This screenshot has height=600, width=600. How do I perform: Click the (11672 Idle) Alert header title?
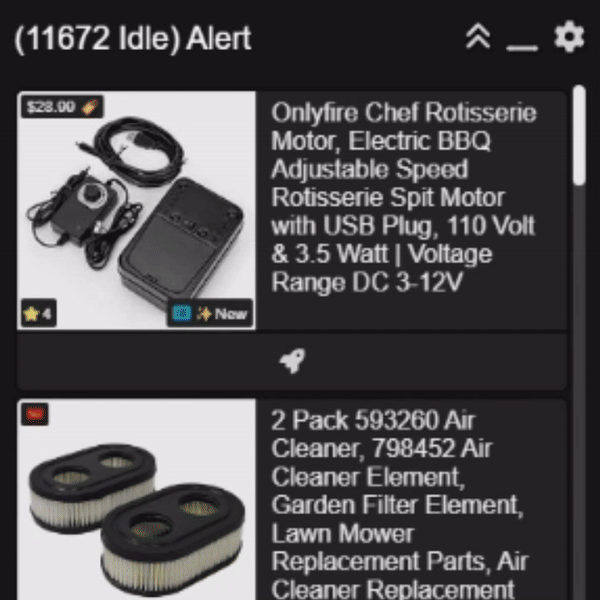tap(132, 39)
